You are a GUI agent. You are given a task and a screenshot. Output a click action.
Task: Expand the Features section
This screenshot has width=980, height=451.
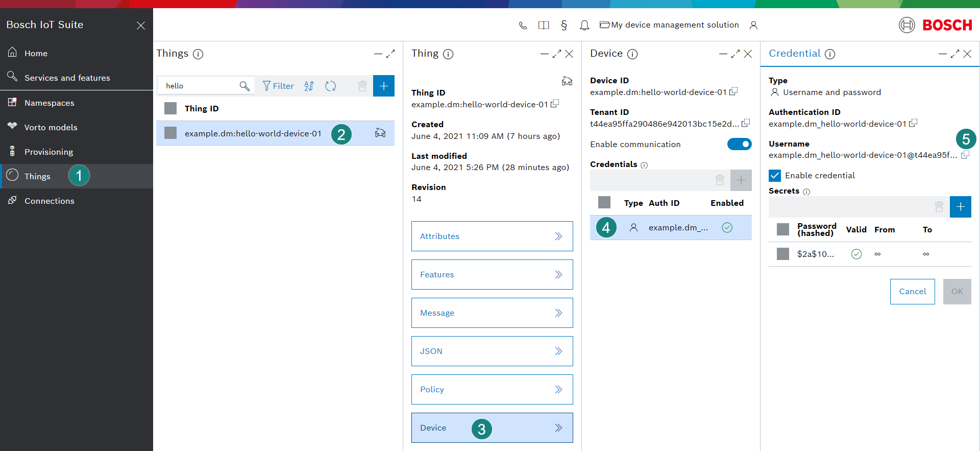click(x=492, y=274)
